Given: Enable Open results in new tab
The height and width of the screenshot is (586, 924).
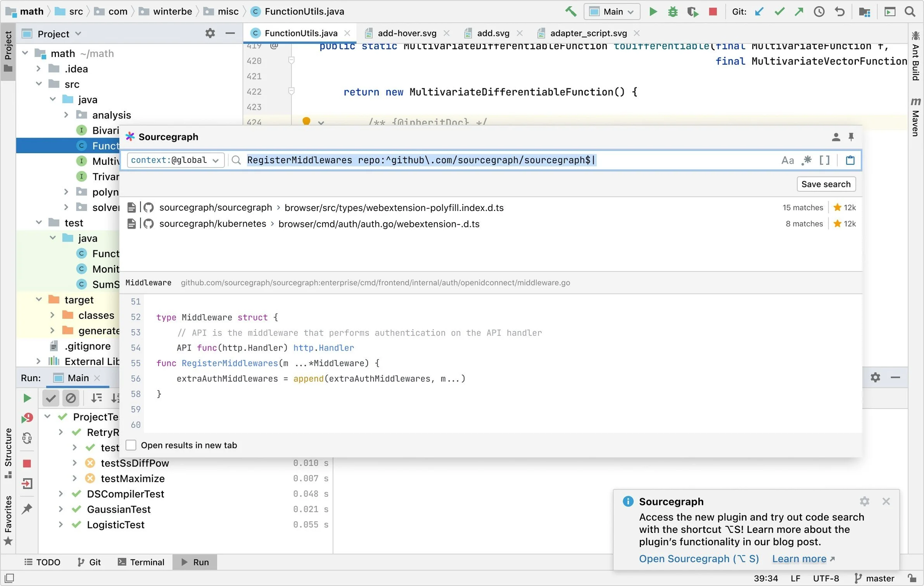Looking at the screenshot, I should 131,445.
